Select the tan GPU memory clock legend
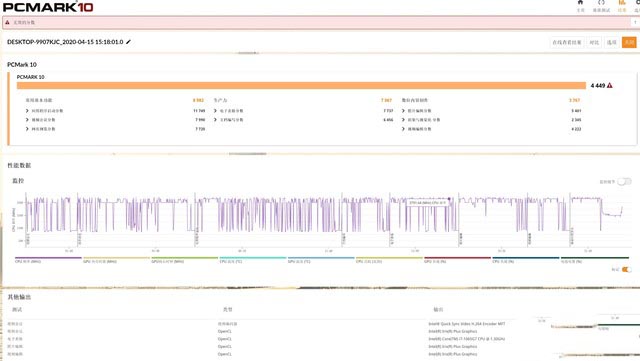The image size is (640, 361). [116, 260]
